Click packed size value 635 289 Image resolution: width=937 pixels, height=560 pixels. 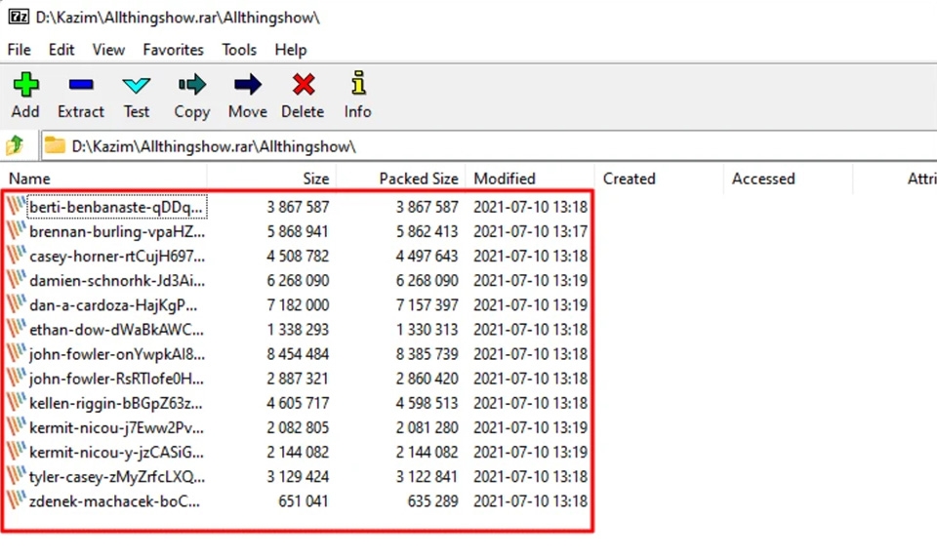point(432,500)
